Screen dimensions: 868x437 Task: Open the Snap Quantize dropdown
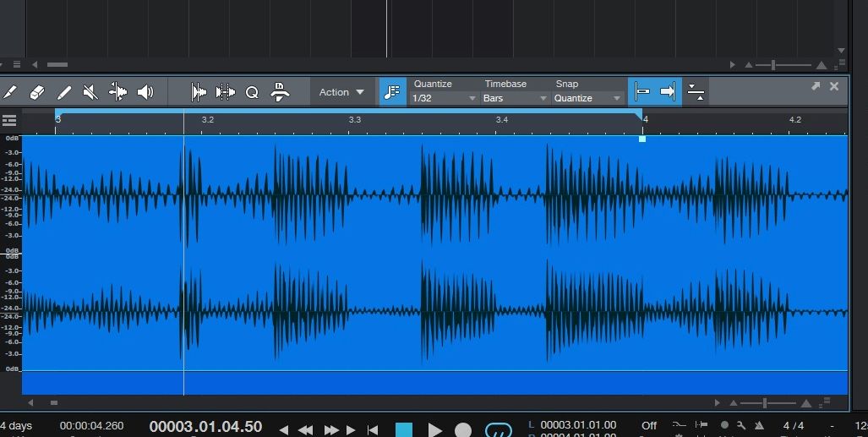coord(587,98)
